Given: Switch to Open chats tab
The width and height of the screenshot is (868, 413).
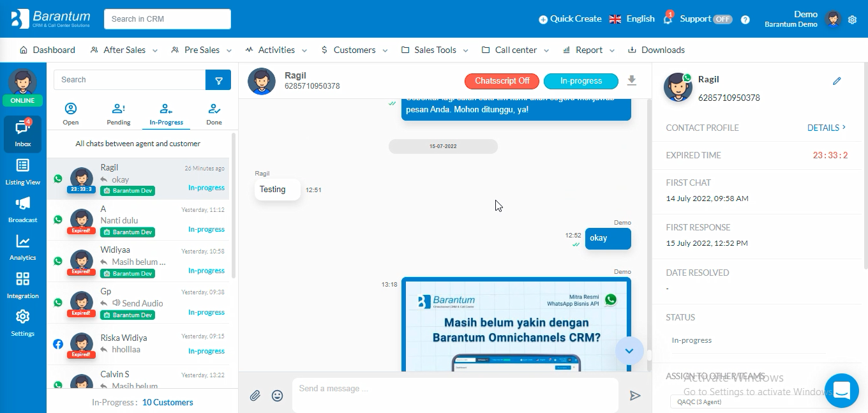Looking at the screenshot, I should point(71,114).
